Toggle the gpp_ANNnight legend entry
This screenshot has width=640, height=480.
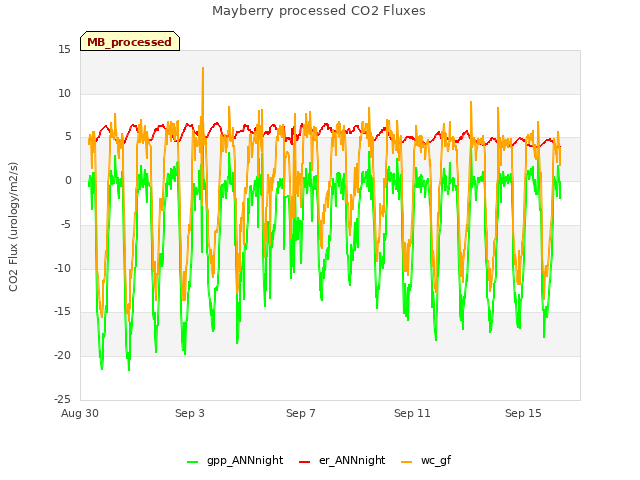[x=235, y=460]
